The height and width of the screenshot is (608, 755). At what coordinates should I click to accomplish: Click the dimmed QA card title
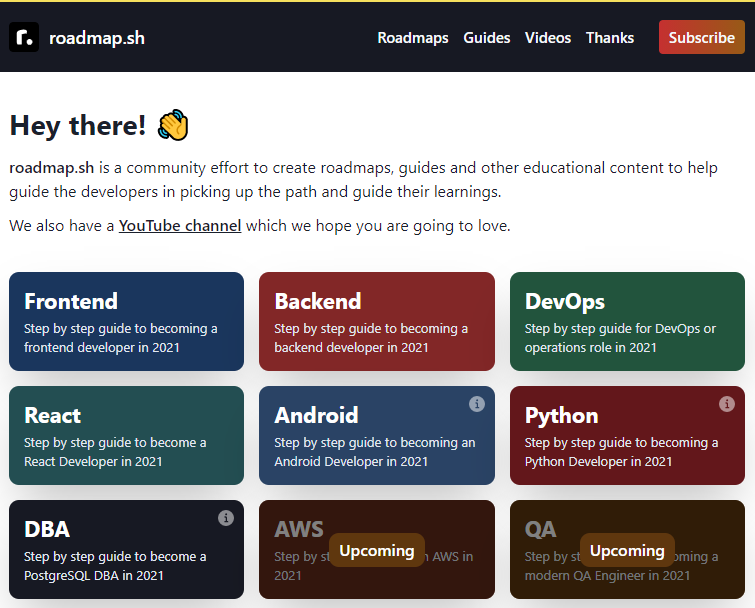540,530
